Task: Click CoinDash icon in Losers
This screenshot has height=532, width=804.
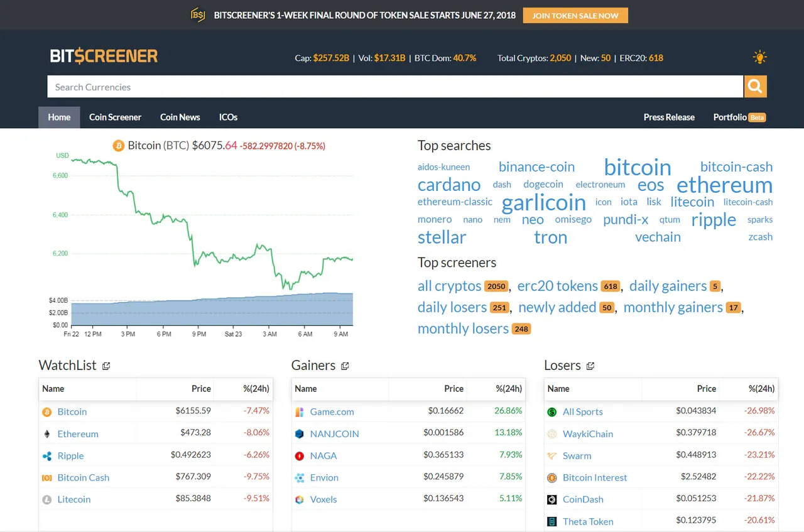Action: (552, 500)
